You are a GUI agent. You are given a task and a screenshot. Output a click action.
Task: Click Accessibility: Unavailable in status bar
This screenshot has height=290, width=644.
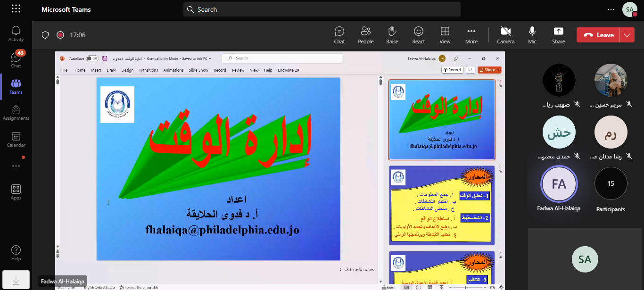[139, 287]
